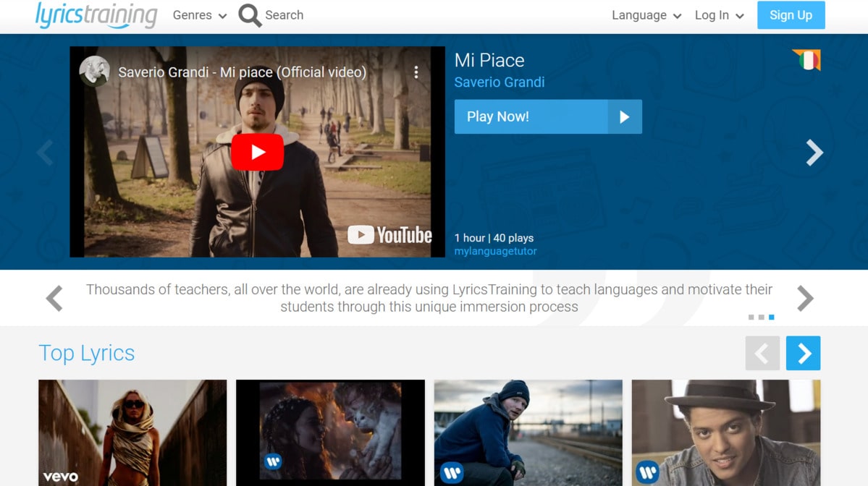Open the thumbnail of man in beanie crouching
This screenshot has height=486, width=868.
pos(528,433)
